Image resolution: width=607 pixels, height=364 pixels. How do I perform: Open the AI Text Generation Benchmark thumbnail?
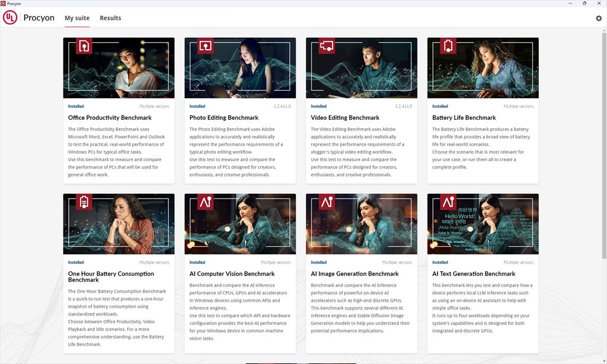pos(483,224)
